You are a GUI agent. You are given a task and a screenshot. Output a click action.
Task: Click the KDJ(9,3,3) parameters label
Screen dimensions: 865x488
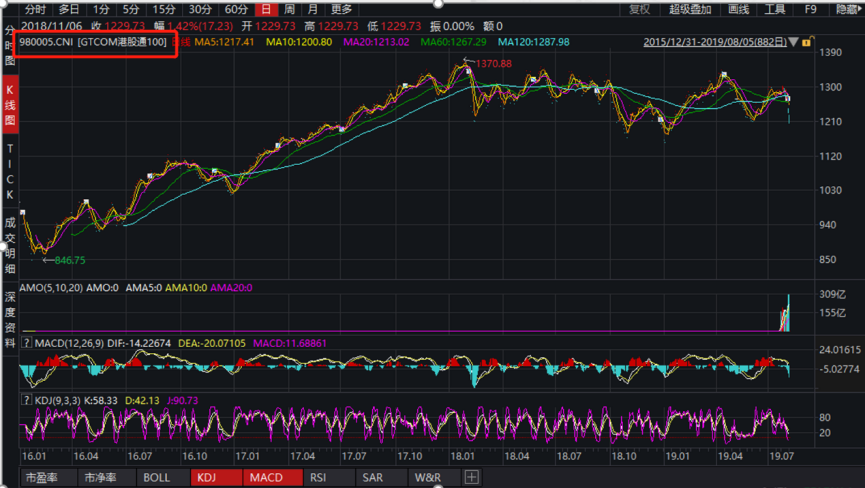click(57, 400)
